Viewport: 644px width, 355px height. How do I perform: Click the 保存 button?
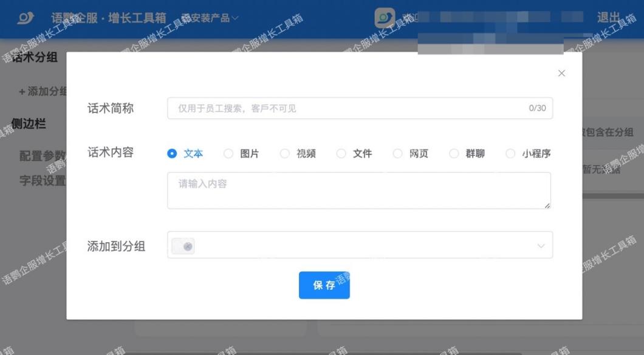tap(324, 285)
